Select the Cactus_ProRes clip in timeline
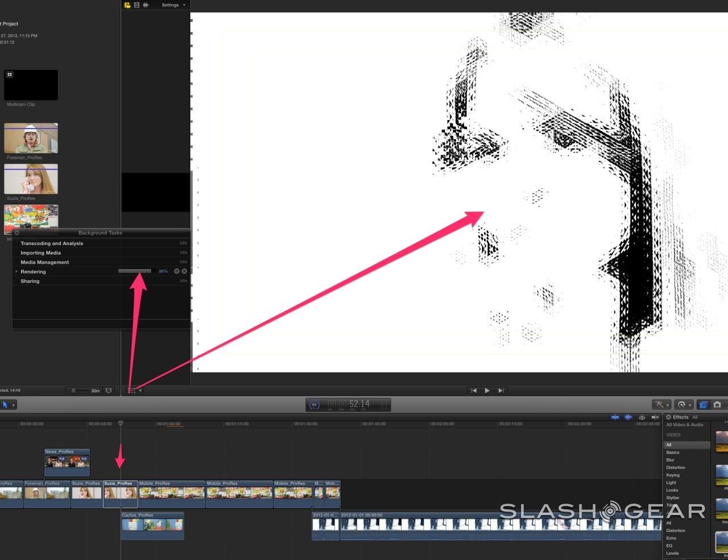Screen dimensions: 728x560 coord(152,526)
